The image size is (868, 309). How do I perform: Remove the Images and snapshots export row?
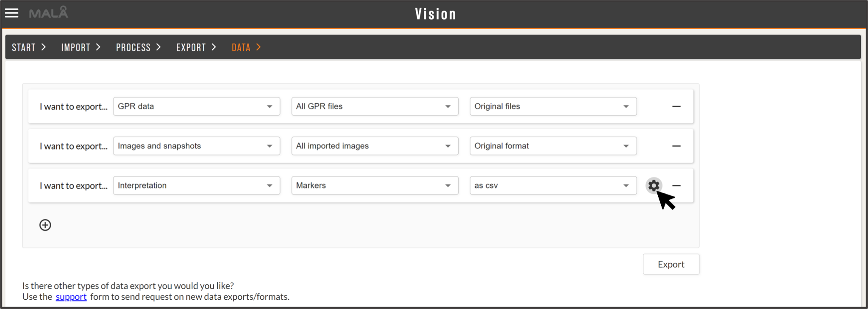[676, 146]
